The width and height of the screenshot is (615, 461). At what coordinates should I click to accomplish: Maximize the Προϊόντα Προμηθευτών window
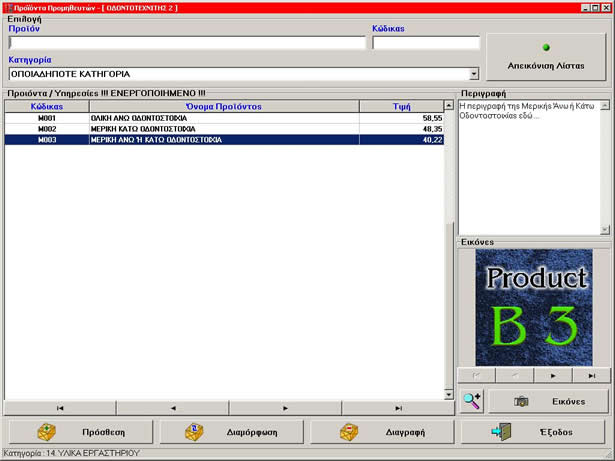[595, 8]
